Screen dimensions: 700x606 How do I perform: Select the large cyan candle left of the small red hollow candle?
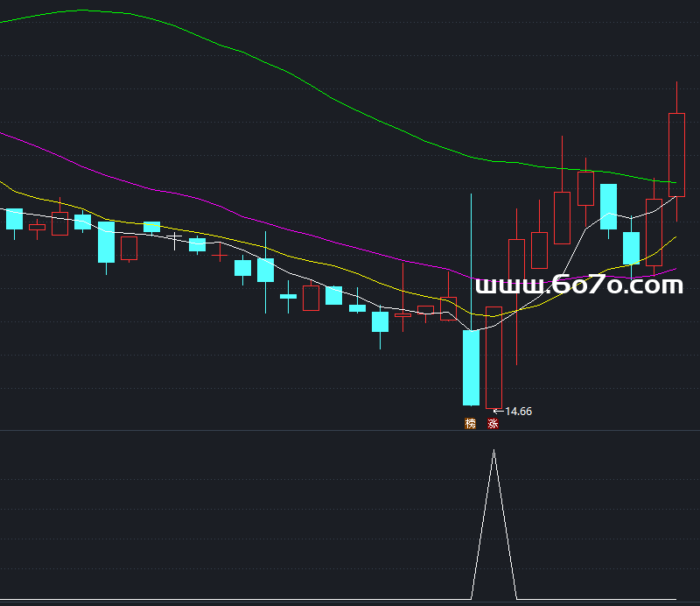tap(106, 242)
